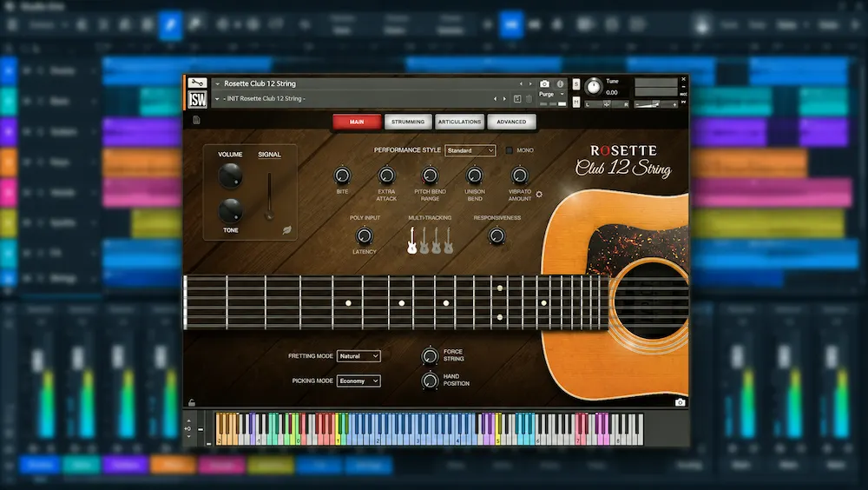Open the document notes icon below ISW logo

pos(196,119)
